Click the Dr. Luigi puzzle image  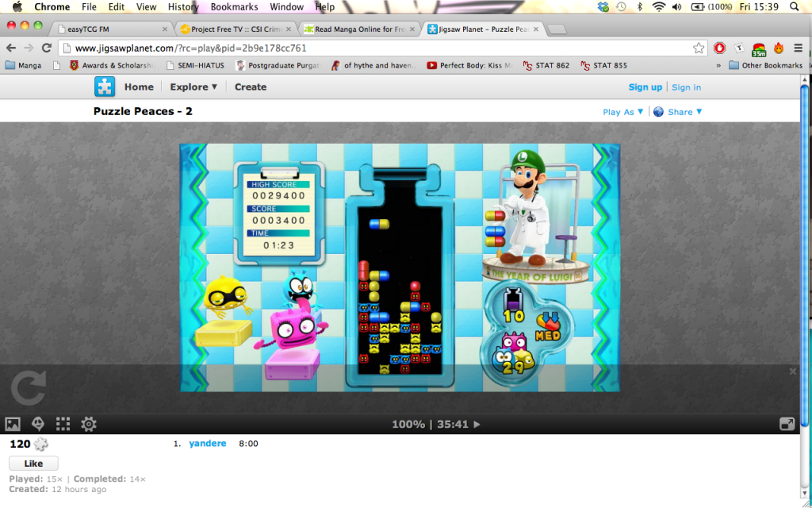[400, 267]
